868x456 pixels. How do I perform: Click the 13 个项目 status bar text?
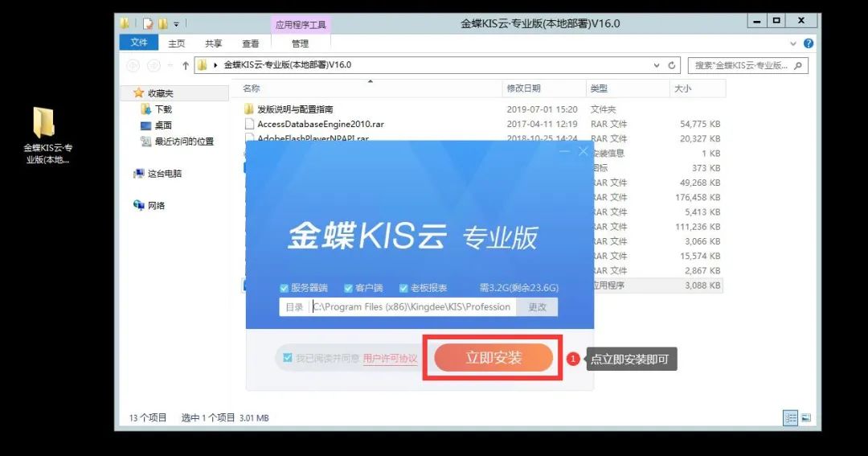tap(148, 417)
